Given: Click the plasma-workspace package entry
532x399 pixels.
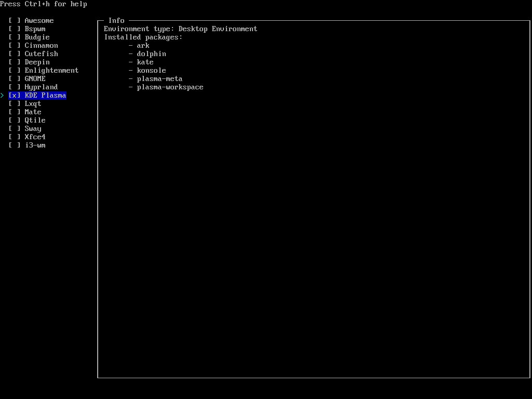Looking at the screenshot, I should click(x=170, y=87).
